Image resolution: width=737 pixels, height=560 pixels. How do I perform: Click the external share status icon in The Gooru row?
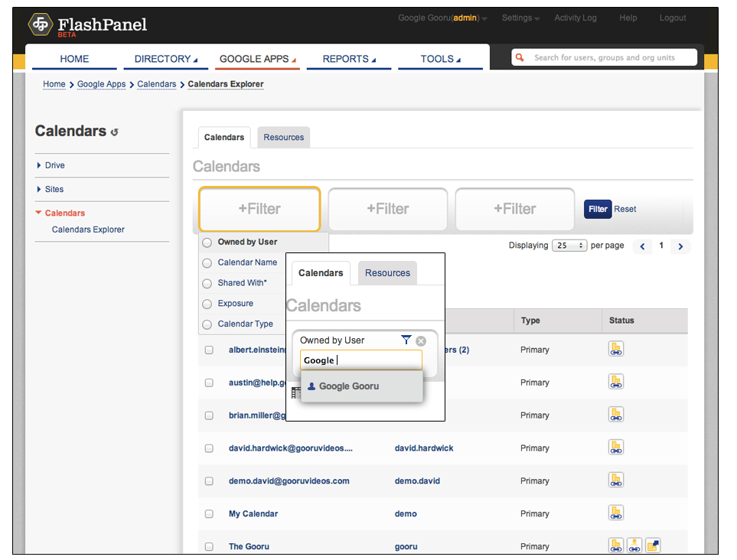pyautogui.click(x=653, y=545)
